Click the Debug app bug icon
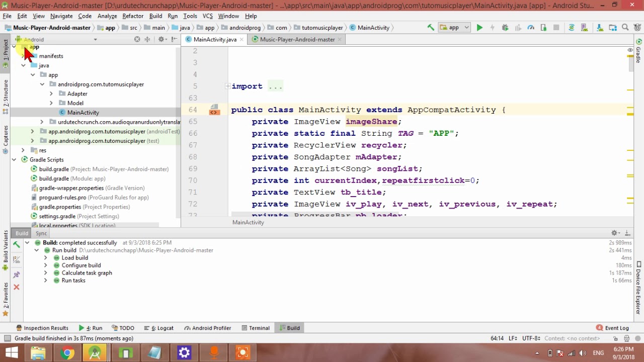Screen dimensions: 644x362 tap(505, 28)
